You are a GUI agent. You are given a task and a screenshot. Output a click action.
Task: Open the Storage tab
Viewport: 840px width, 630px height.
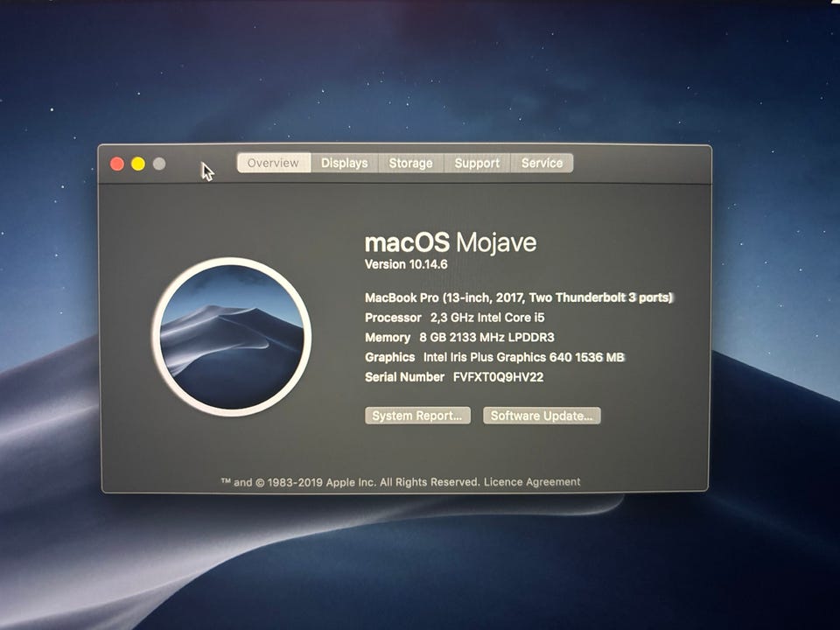411,163
